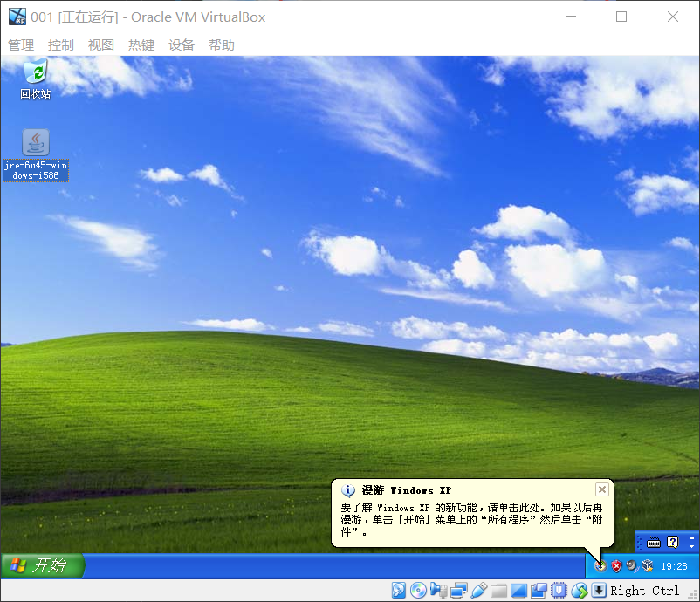
Task: Click the hard disk activity icon in status bar
Action: (x=398, y=591)
